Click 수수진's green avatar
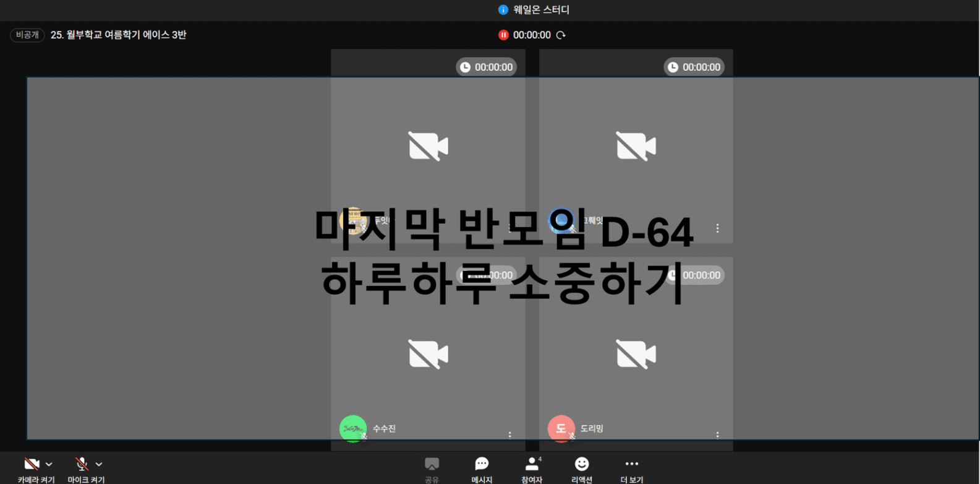Image resolution: width=980 pixels, height=484 pixels. pos(353,428)
